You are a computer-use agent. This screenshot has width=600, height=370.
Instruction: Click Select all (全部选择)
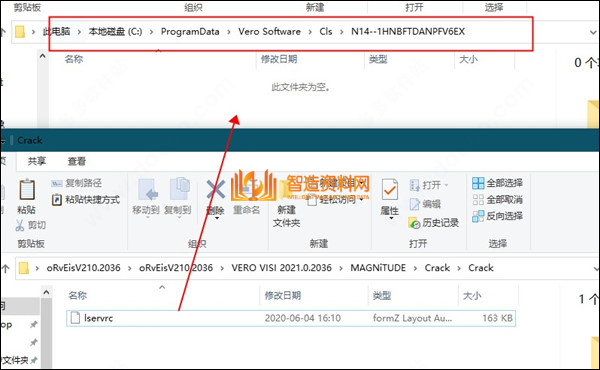[497, 183]
